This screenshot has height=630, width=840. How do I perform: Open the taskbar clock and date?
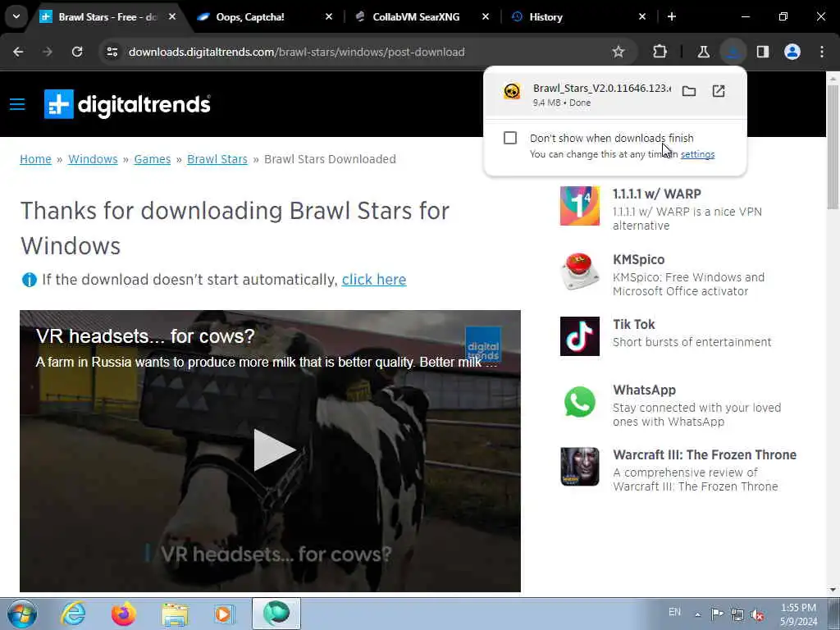(x=798, y=614)
